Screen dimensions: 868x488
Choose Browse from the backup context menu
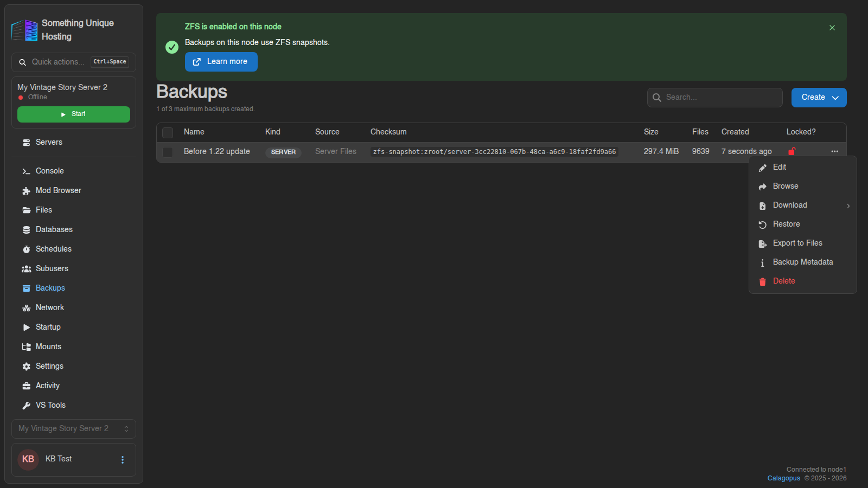(803, 186)
